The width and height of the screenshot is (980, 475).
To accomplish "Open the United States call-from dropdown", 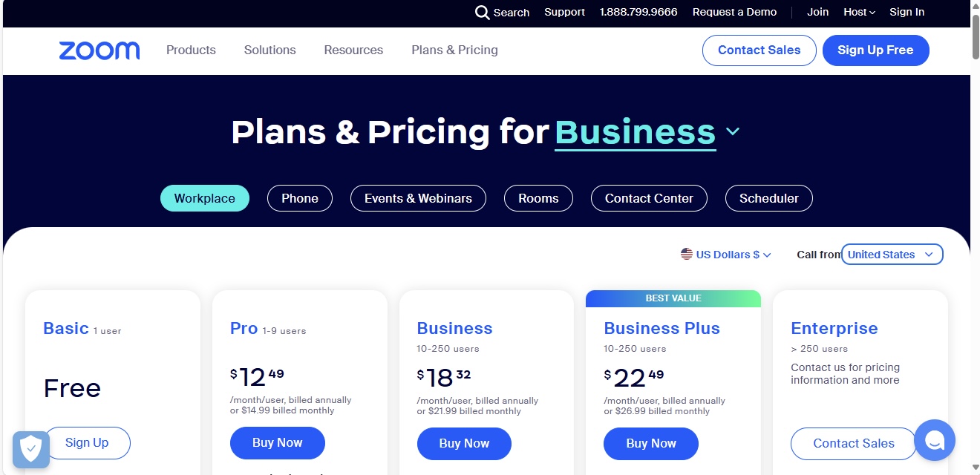I will pyautogui.click(x=892, y=254).
